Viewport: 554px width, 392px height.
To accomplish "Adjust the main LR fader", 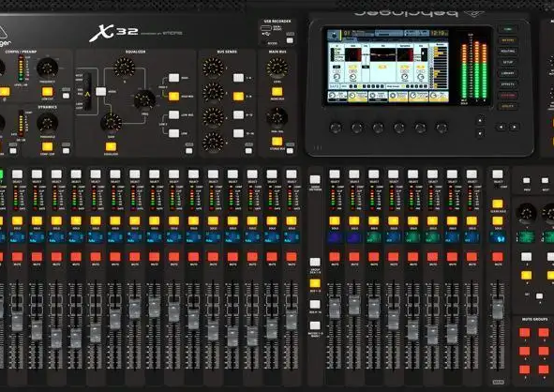I will (498, 309).
